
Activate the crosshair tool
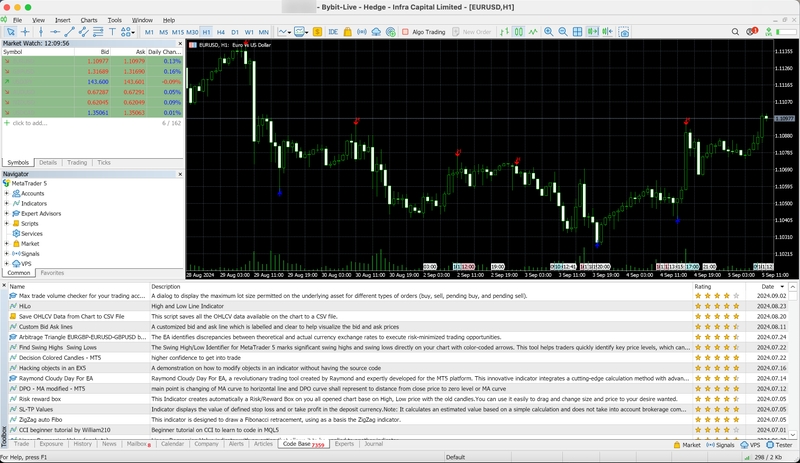coord(24,32)
